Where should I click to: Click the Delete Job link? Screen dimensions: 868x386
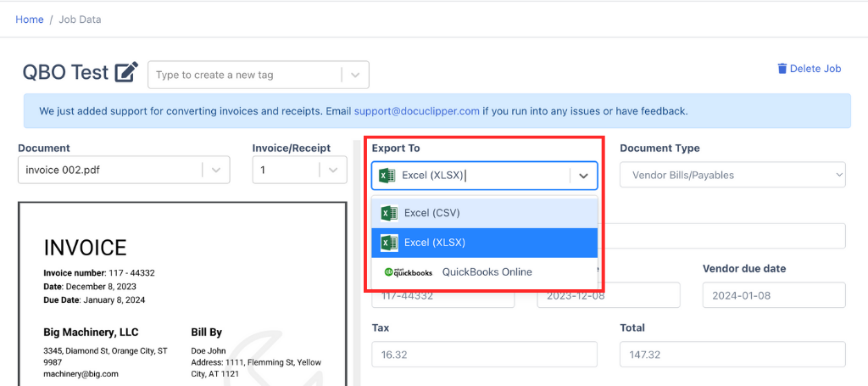(810, 69)
